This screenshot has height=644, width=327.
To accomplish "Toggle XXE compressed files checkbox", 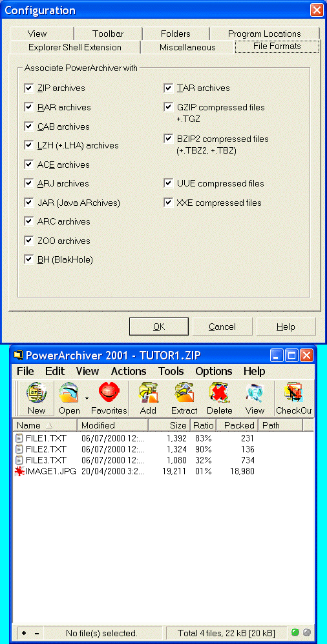I will [168, 203].
